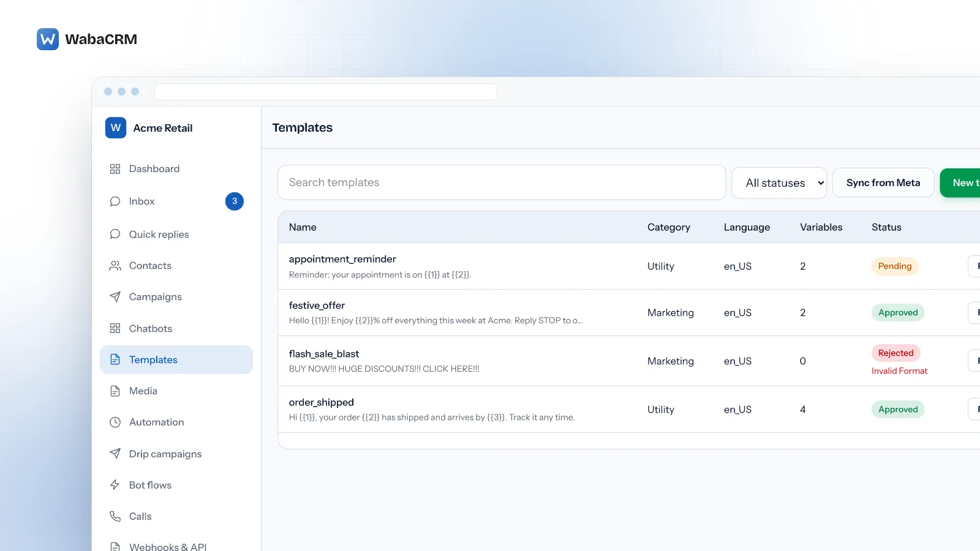The image size is (980, 551).
Task: Click the order_shipped template name
Action: [x=322, y=402]
